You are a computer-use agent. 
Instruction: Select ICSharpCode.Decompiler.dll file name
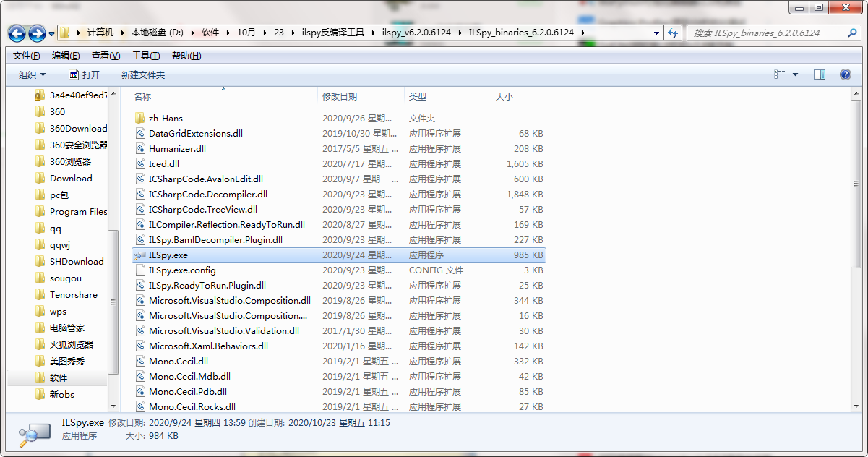click(x=208, y=194)
